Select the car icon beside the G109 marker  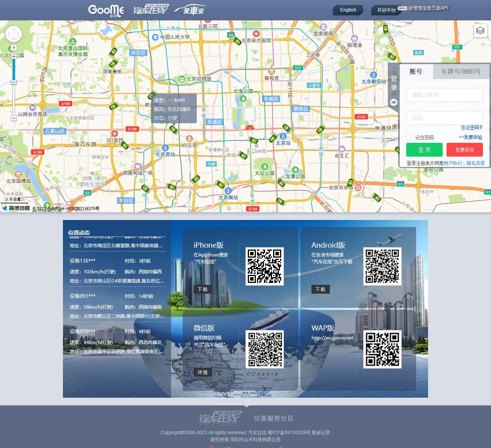(x=114, y=106)
